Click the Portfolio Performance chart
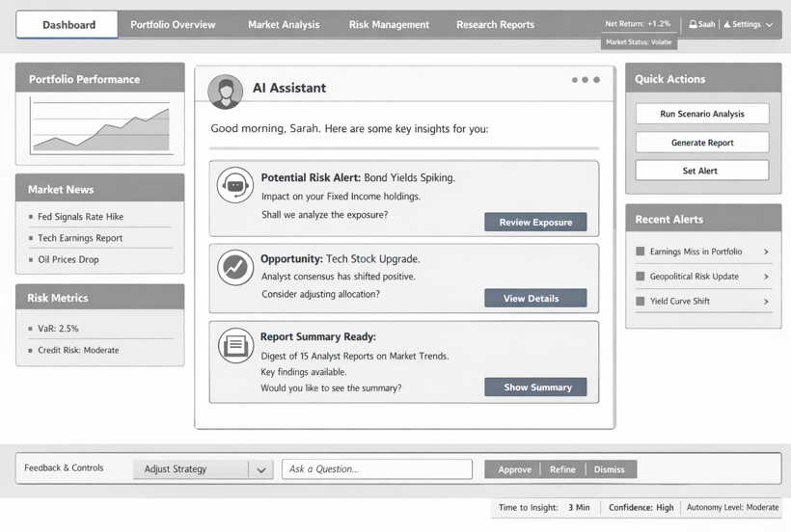791x532 pixels. click(x=100, y=127)
